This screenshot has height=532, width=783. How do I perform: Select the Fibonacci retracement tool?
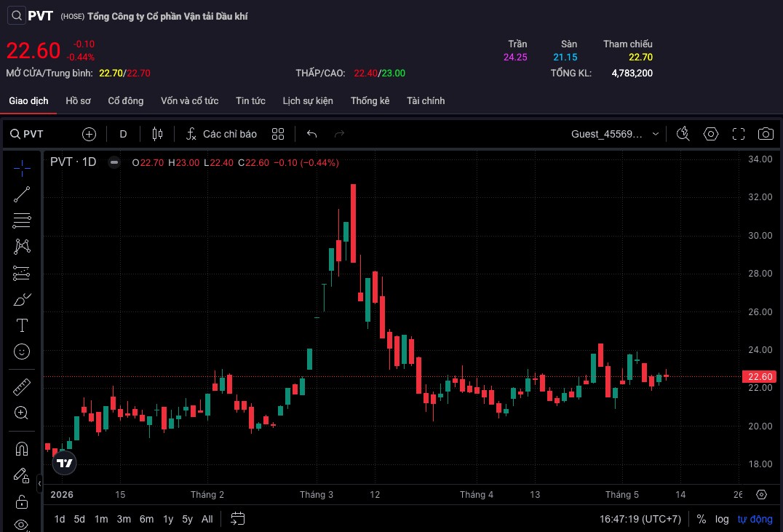[22, 221]
